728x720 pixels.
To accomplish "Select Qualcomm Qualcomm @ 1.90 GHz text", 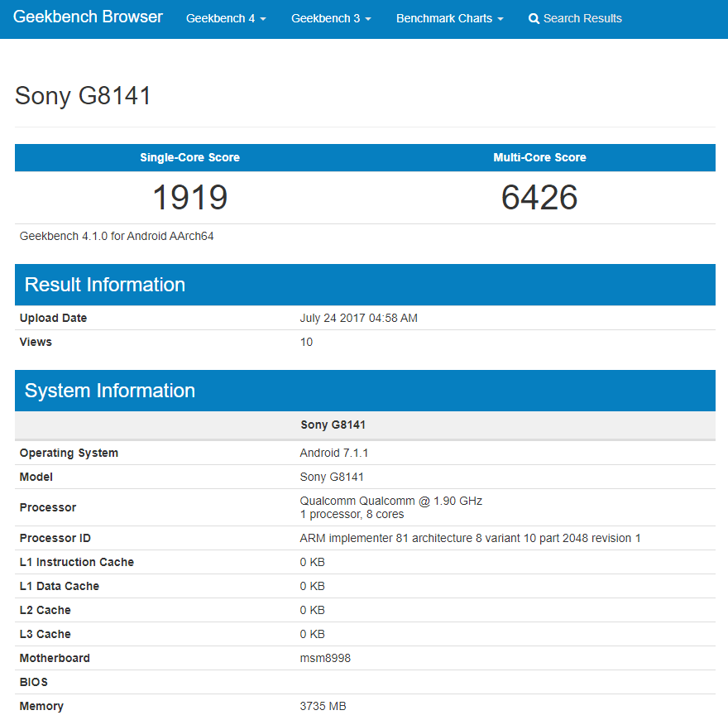I will [391, 501].
